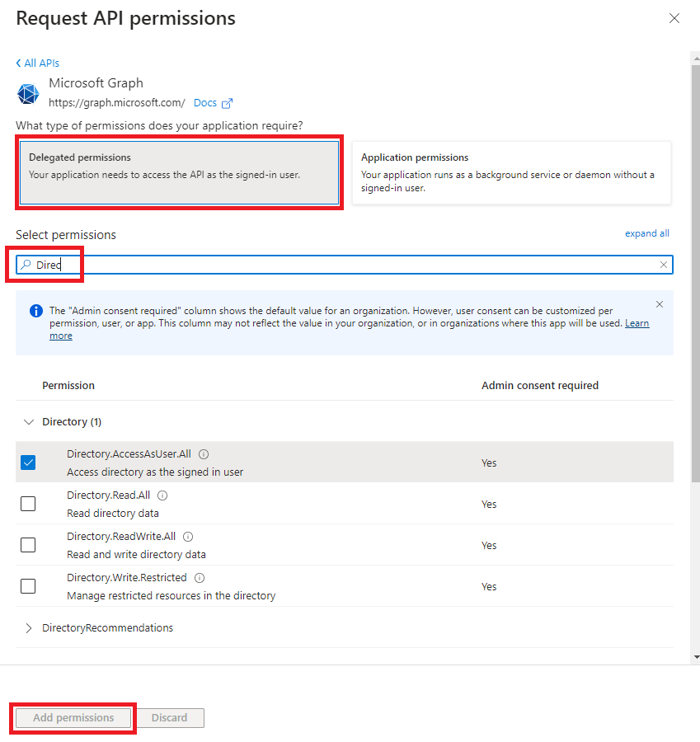
Task: Click the scrollbar down arrow
Action: point(696,657)
